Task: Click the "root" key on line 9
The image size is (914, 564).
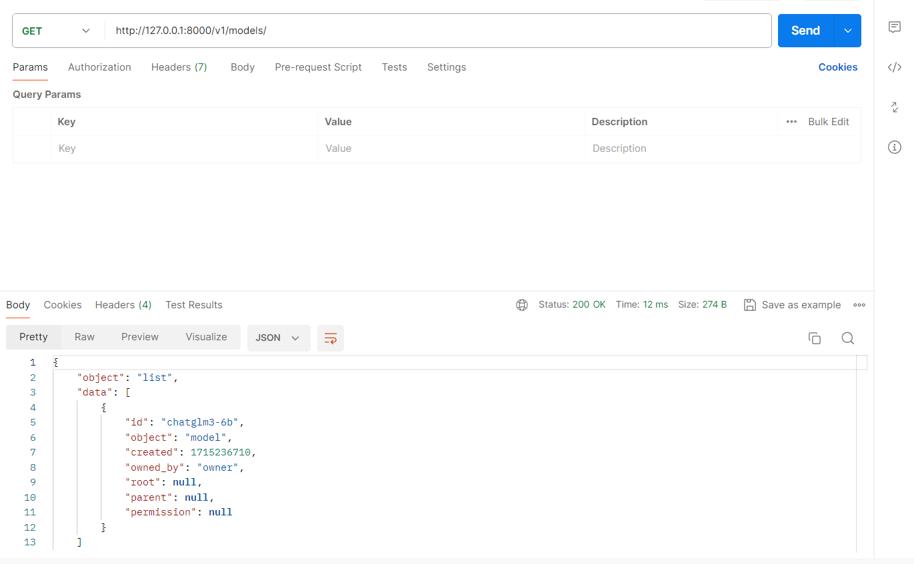Action: click(142, 482)
